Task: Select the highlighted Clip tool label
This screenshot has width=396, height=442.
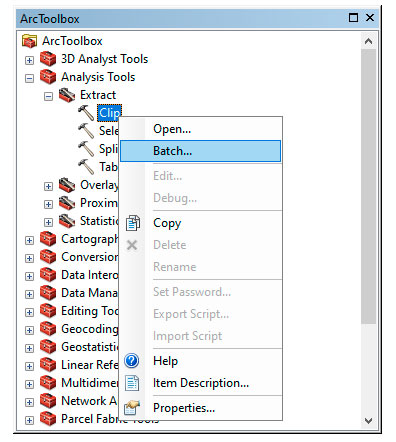Action: [109, 113]
